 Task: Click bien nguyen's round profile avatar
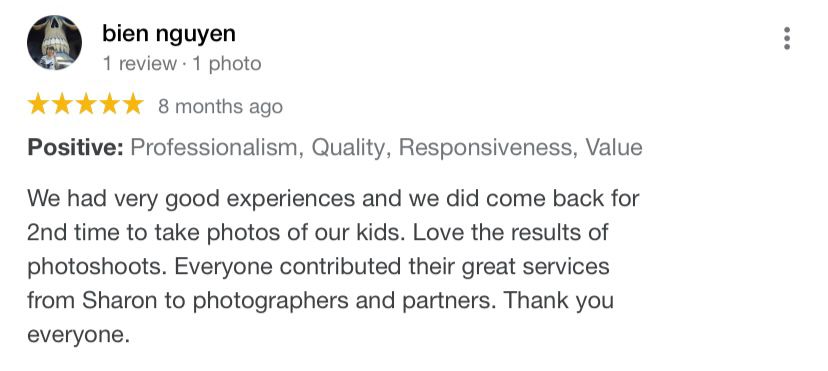click(x=54, y=43)
